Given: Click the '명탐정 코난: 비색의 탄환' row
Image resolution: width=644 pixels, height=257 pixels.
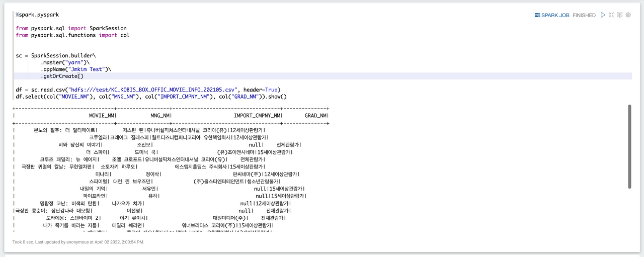Looking at the screenshot, I should click(x=152, y=203).
